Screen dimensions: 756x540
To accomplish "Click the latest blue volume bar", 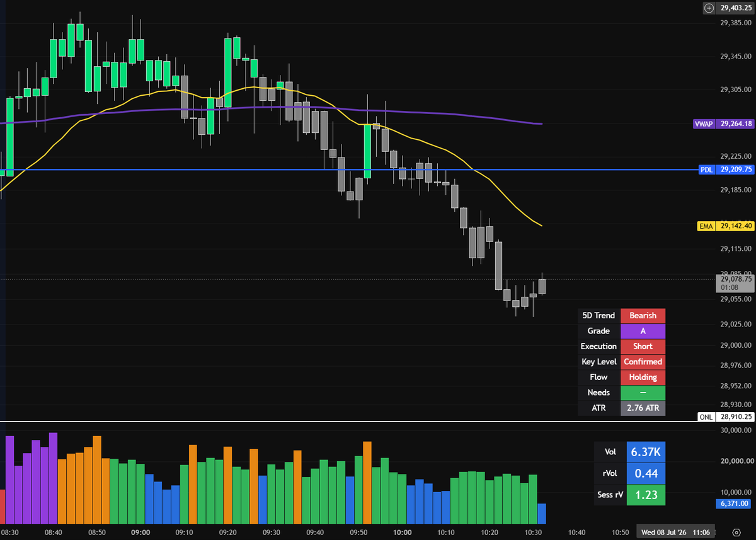I will pos(541,514).
